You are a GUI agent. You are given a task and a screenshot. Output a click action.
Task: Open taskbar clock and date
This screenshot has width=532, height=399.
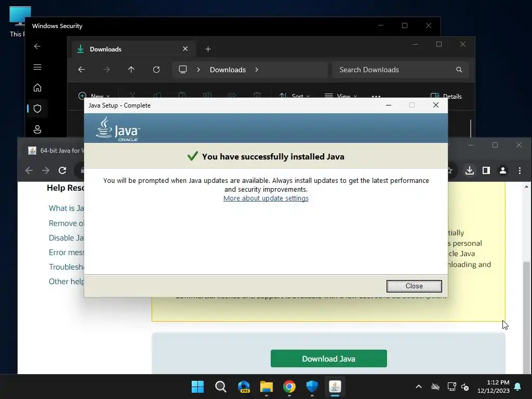pos(494,387)
